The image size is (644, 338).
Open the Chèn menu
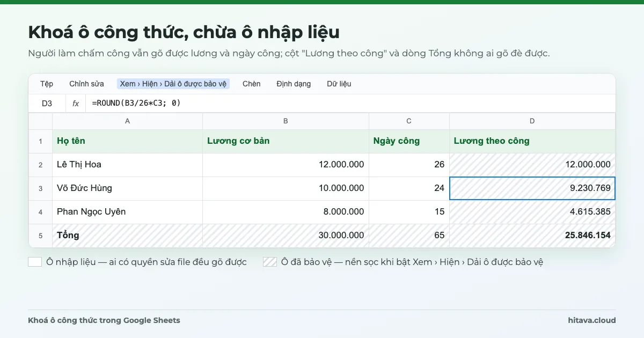(x=251, y=84)
